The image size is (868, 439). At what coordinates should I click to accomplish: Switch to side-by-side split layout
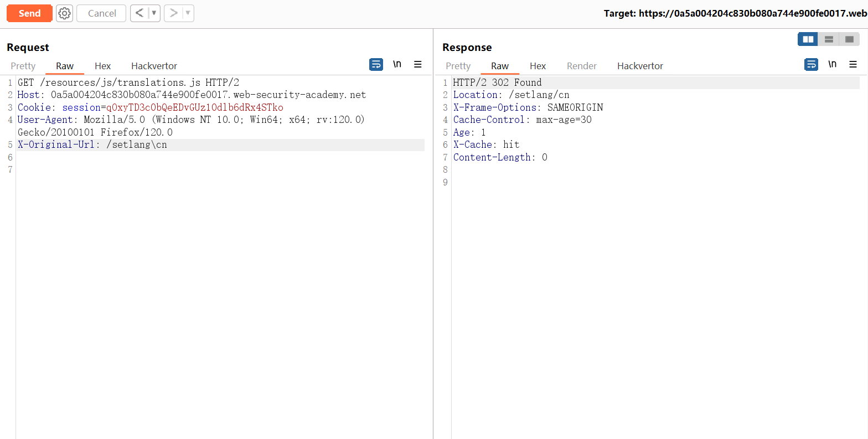[x=808, y=39]
